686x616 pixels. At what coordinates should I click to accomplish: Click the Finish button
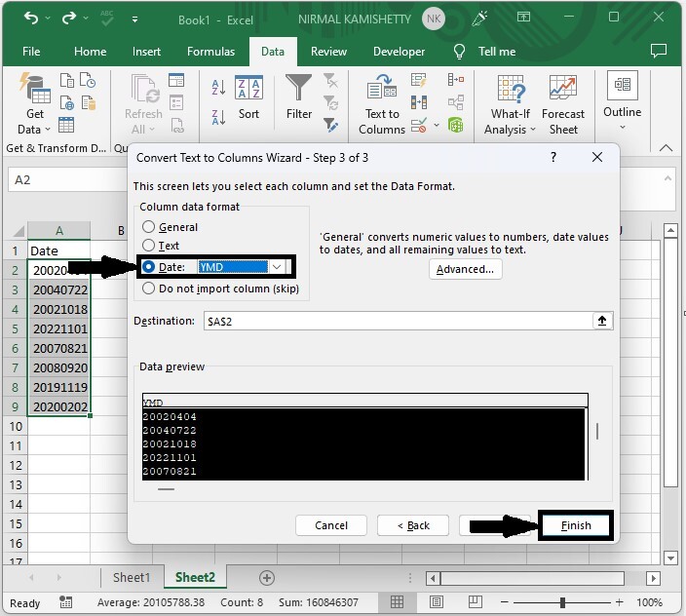tap(576, 525)
